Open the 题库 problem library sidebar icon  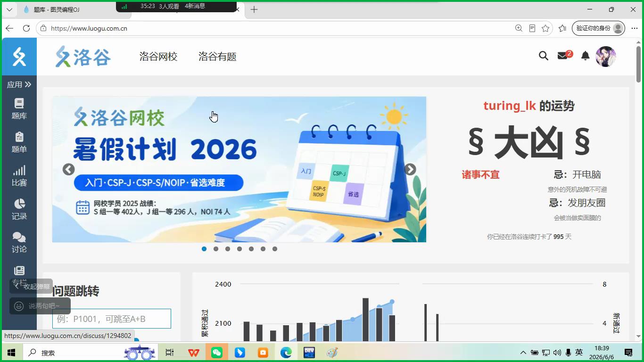(19, 109)
